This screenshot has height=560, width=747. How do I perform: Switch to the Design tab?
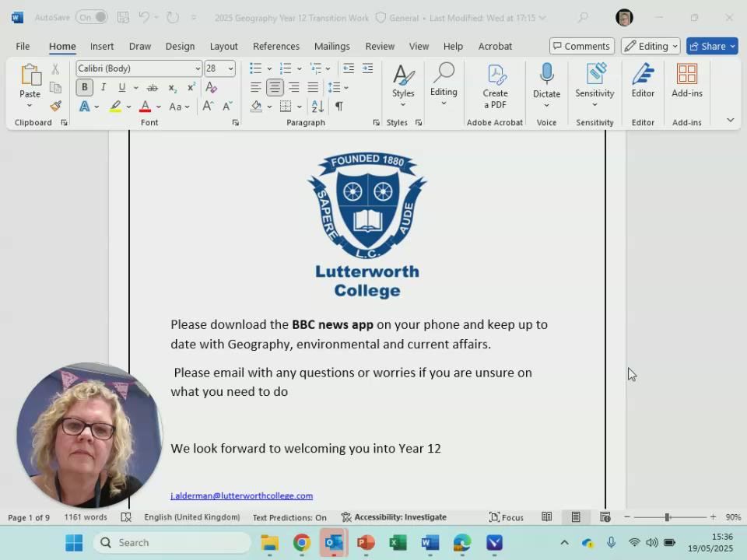180,46
